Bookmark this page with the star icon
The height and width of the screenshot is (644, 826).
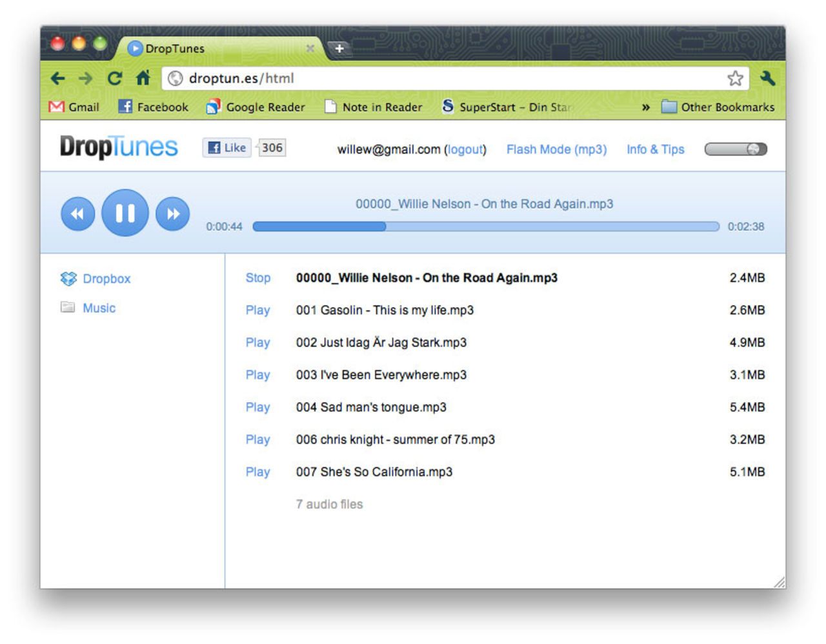click(x=735, y=78)
